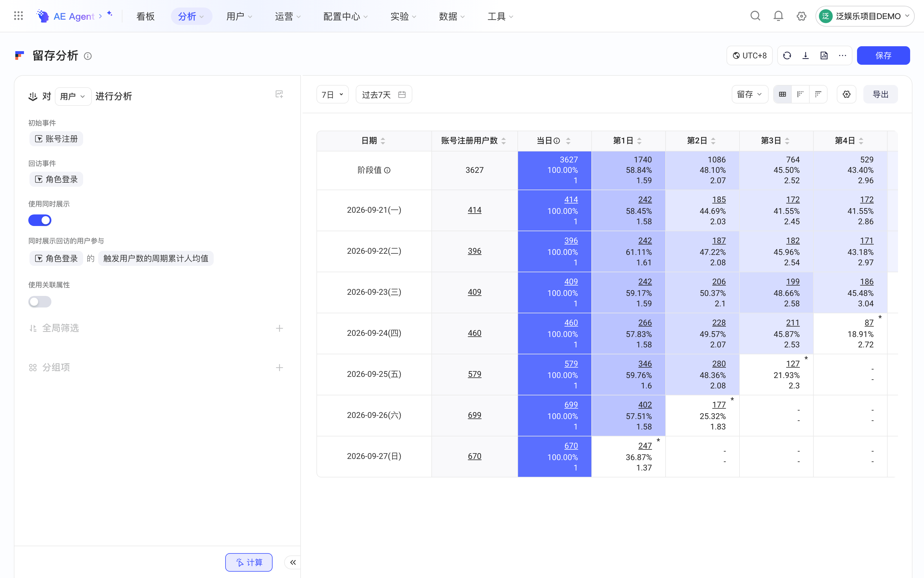Switch to table view icon
The width and height of the screenshot is (924, 578).
[782, 95]
